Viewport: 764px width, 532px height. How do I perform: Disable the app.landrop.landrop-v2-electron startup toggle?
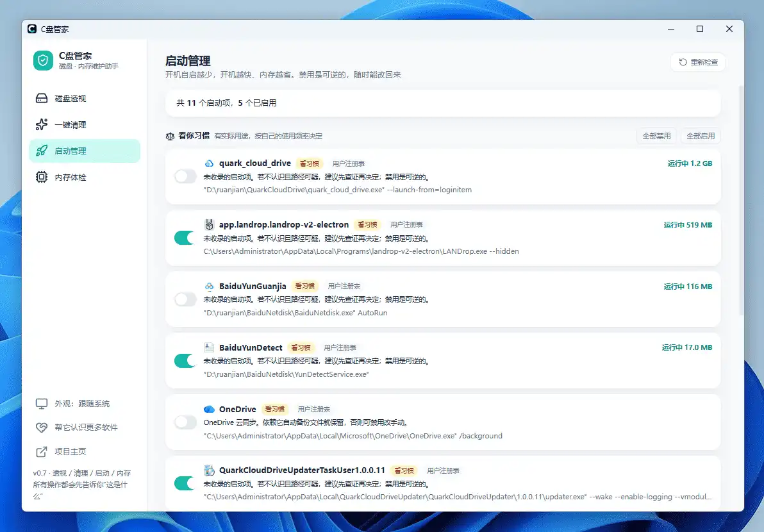[185, 238]
